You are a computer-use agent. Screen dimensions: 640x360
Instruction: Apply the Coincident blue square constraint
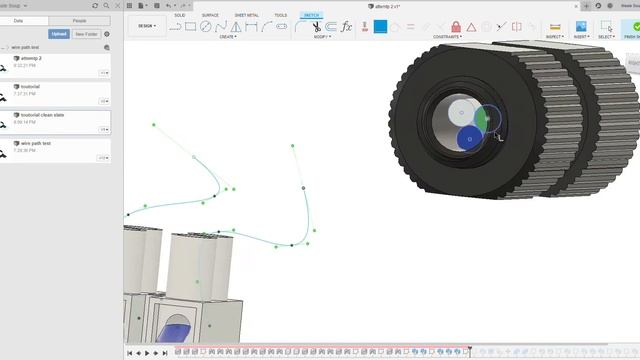[380, 27]
